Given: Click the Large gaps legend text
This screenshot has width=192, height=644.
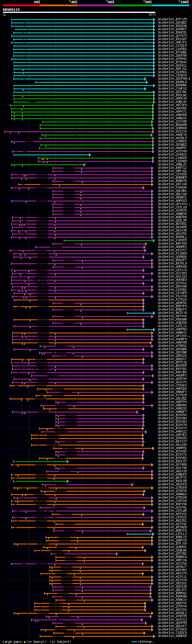Looking at the screenshot, I should [x=37, y=641].
